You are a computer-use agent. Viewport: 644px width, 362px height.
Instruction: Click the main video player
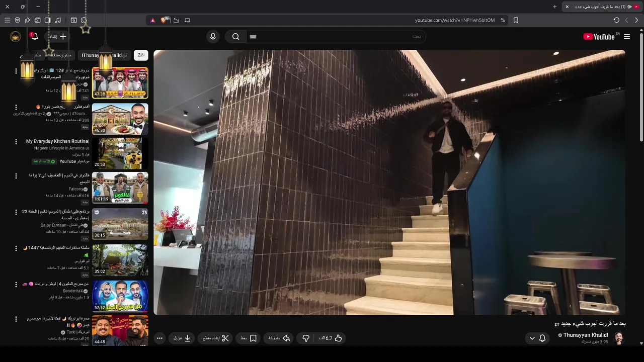389,182
